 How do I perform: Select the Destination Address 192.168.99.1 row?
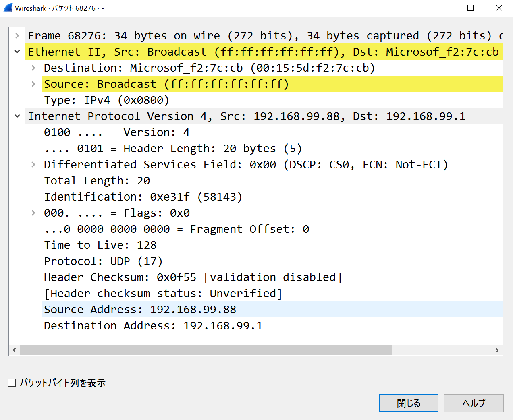click(x=153, y=326)
